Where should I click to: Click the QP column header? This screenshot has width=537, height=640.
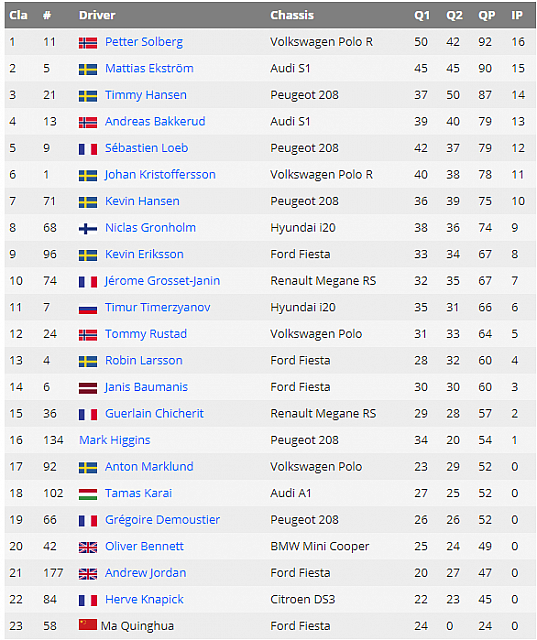point(486,15)
